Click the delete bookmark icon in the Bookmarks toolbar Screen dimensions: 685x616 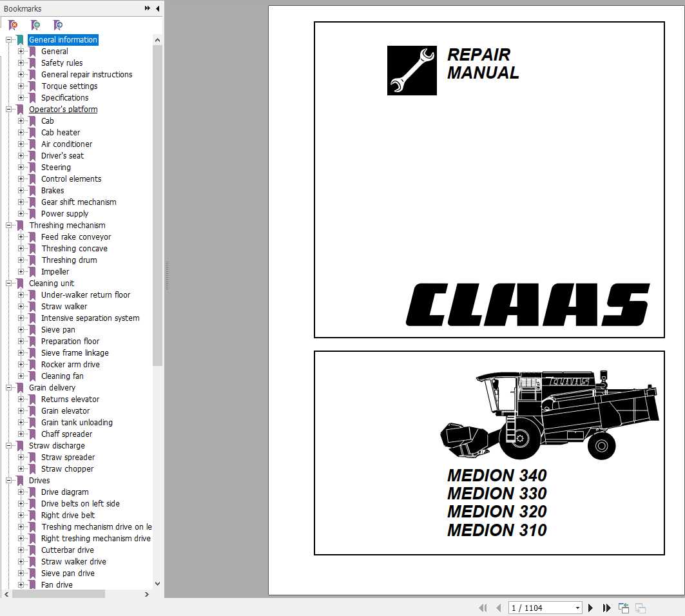(x=13, y=25)
